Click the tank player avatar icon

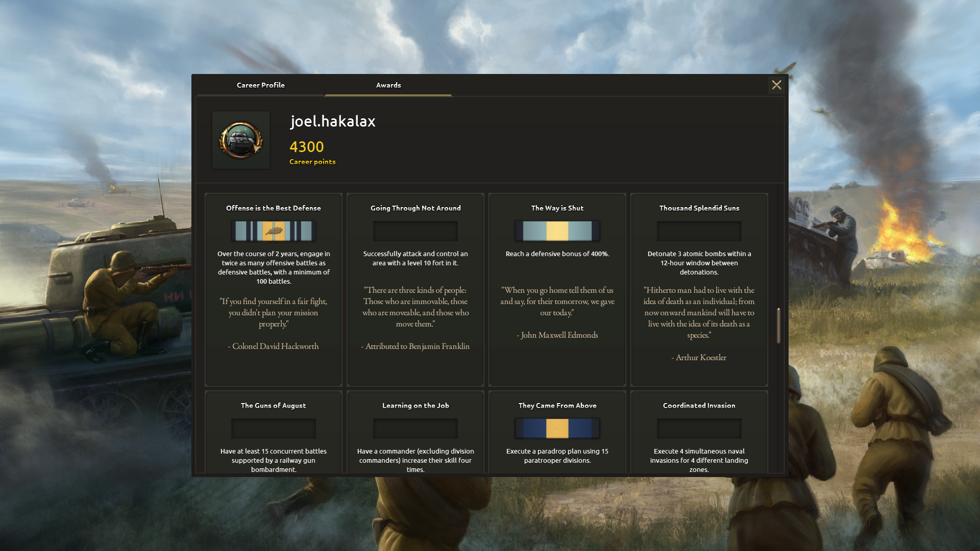(x=241, y=140)
